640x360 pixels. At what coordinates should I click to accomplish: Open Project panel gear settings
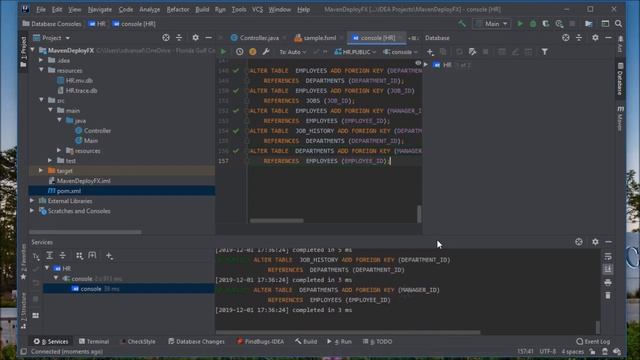[x=196, y=38]
